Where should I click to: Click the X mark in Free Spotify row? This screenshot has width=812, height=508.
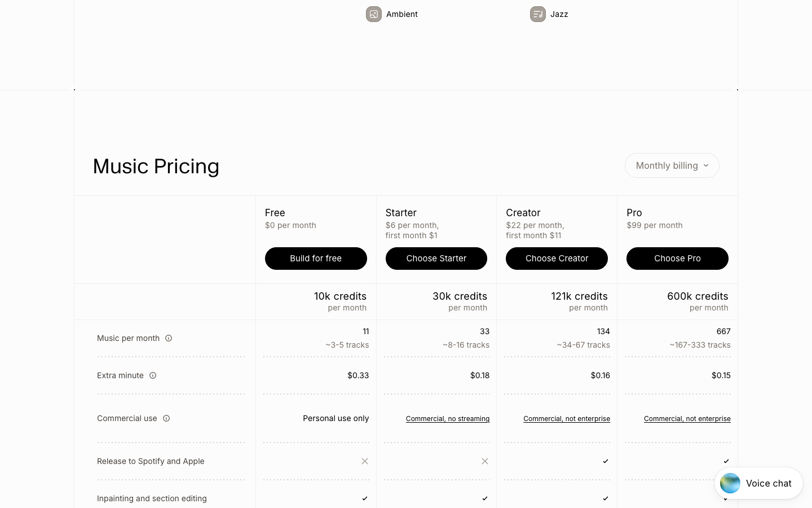[x=365, y=461]
